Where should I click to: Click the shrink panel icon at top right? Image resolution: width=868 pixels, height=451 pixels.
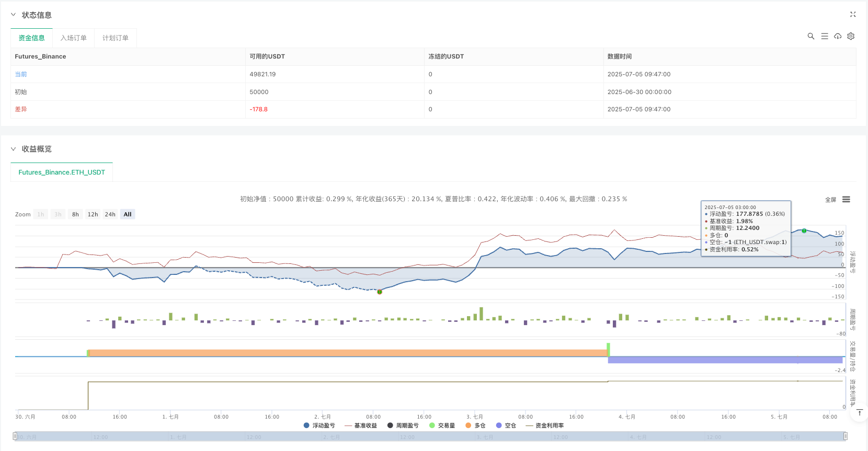click(853, 15)
